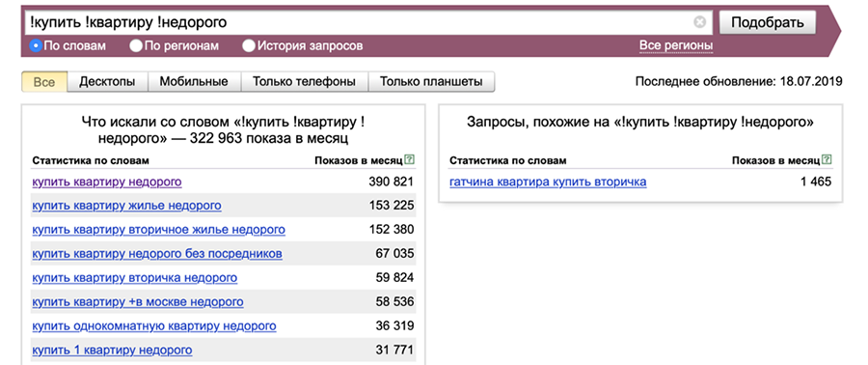Click the value 390 821

click(x=392, y=182)
